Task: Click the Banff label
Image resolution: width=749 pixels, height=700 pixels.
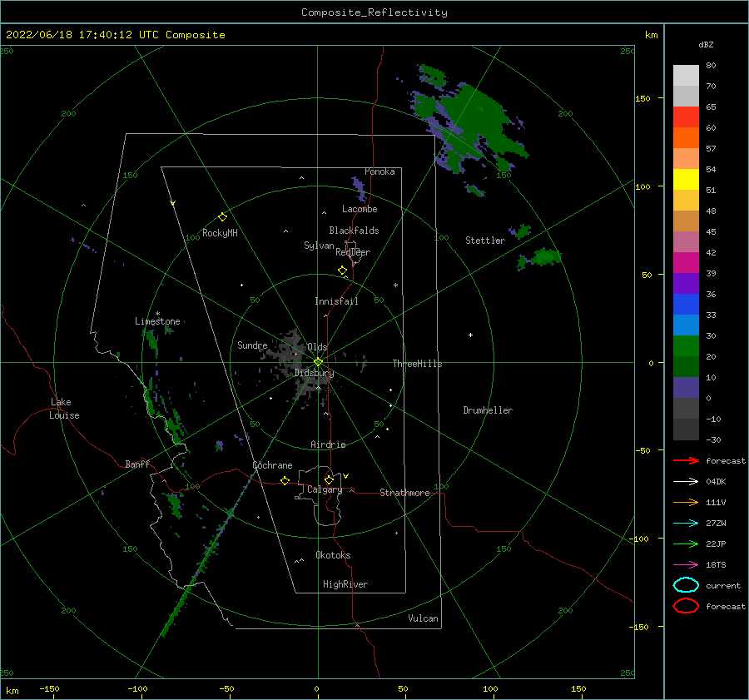Action: tap(137, 464)
